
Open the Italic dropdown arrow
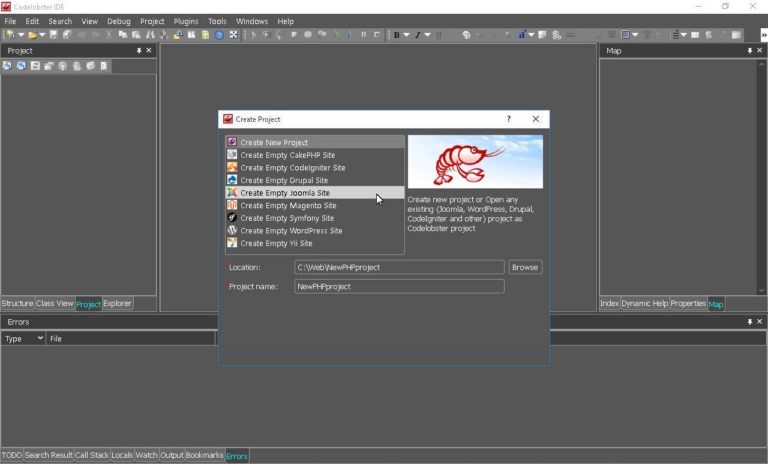[428, 35]
